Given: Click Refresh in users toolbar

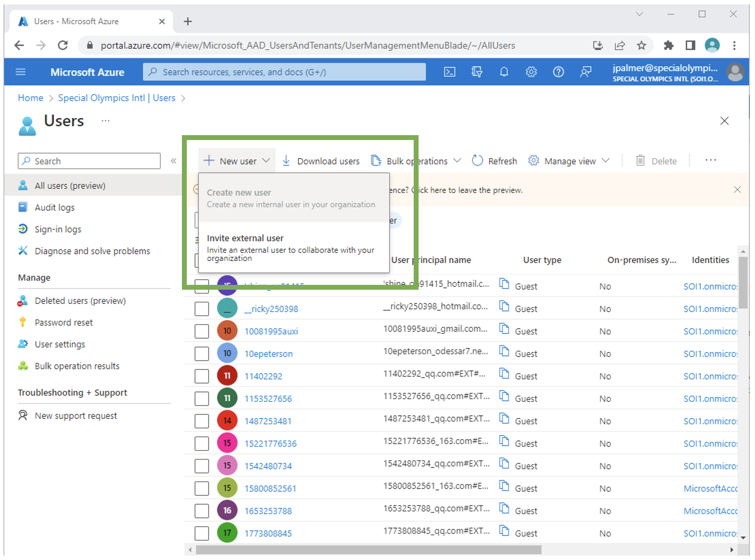Looking at the screenshot, I should [x=495, y=161].
